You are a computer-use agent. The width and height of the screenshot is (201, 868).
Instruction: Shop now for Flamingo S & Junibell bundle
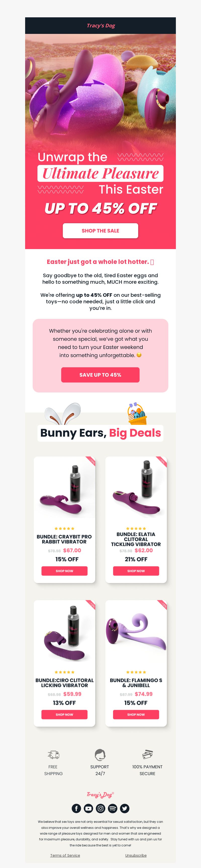point(136,714)
